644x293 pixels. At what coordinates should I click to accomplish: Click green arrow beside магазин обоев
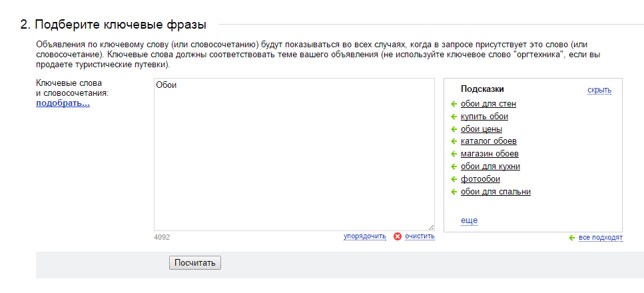pos(454,154)
